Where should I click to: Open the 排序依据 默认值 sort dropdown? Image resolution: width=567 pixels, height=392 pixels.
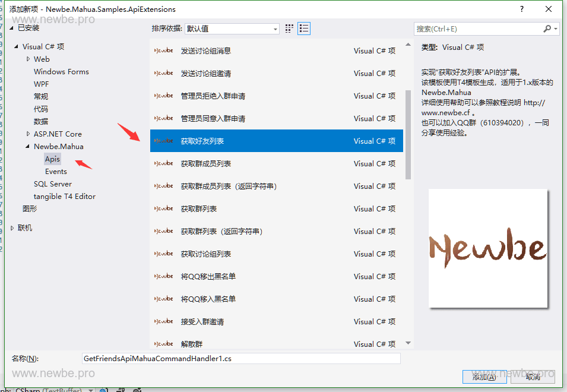(274, 28)
